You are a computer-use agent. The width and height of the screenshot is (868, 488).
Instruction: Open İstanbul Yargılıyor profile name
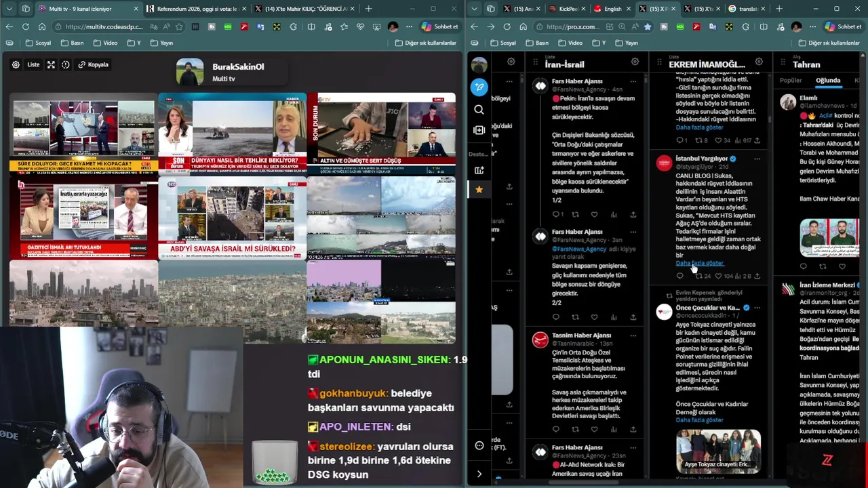coord(701,159)
